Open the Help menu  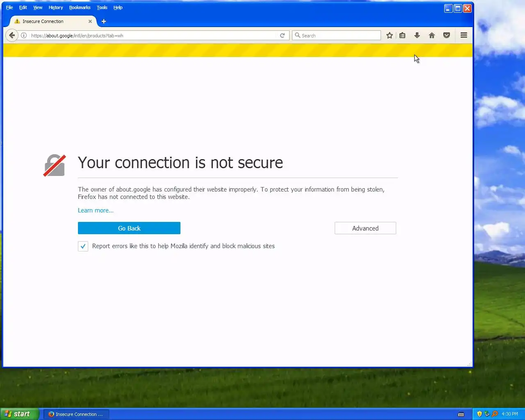tap(118, 7)
